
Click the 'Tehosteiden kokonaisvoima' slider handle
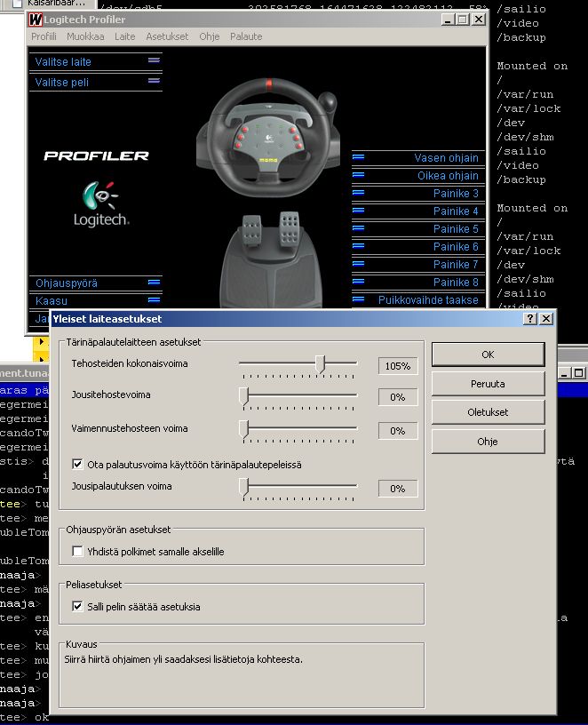[x=321, y=363]
